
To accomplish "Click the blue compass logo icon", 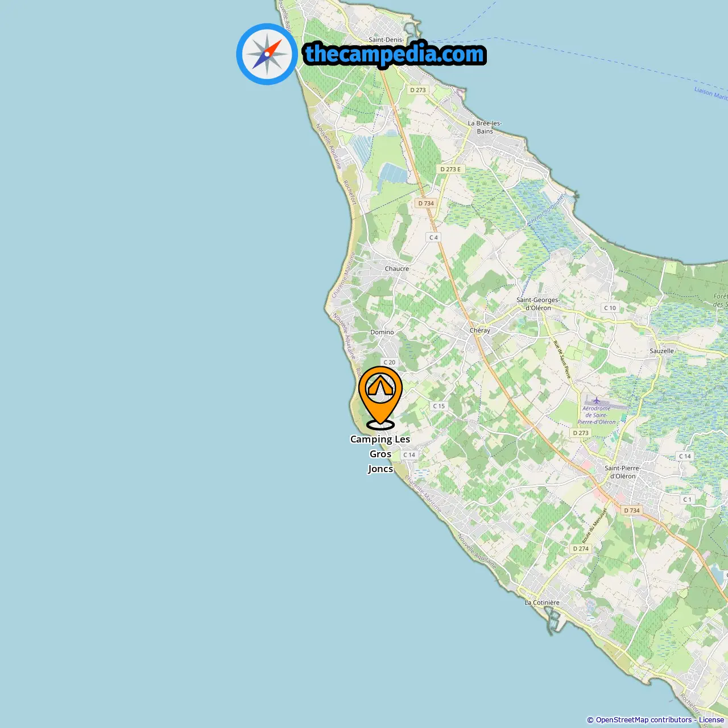I will click(267, 54).
